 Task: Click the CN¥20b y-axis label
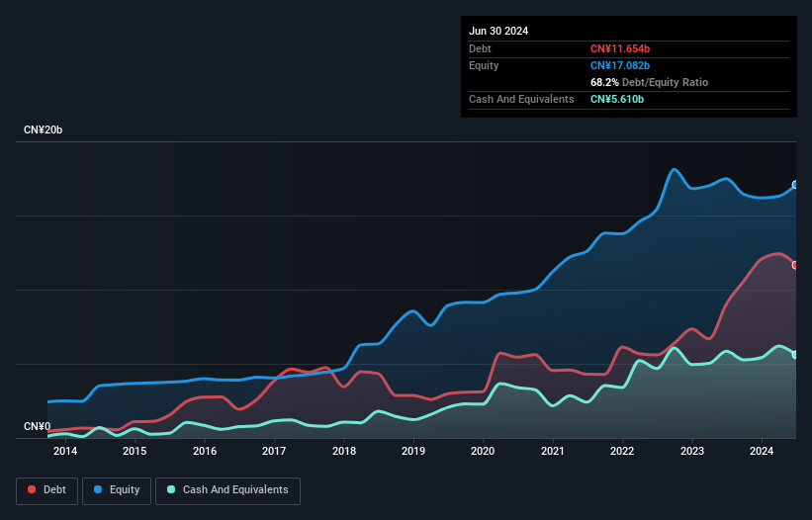coord(43,130)
